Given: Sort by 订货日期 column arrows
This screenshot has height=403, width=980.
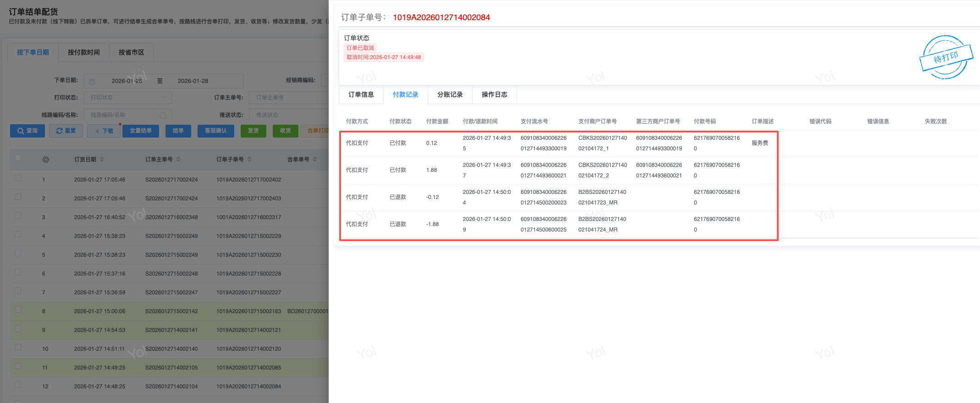Looking at the screenshot, I should pos(102,160).
